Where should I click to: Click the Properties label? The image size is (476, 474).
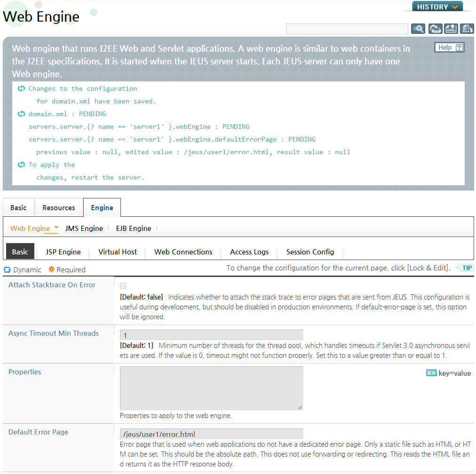[24, 372]
